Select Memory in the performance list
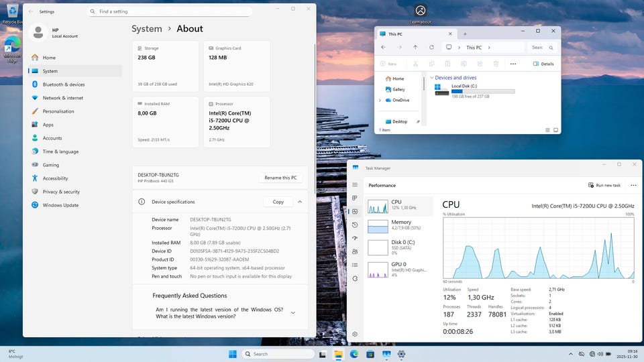The height and width of the screenshot is (362, 644). pos(400,225)
